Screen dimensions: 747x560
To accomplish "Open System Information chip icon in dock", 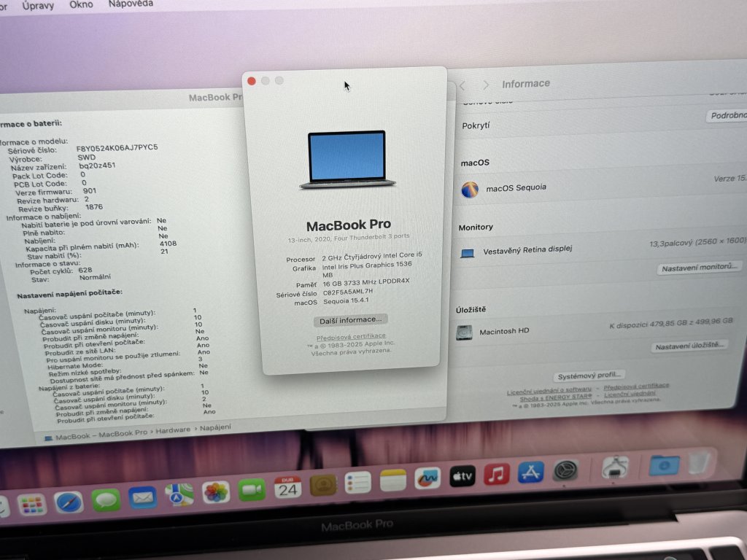I will 615,467.
